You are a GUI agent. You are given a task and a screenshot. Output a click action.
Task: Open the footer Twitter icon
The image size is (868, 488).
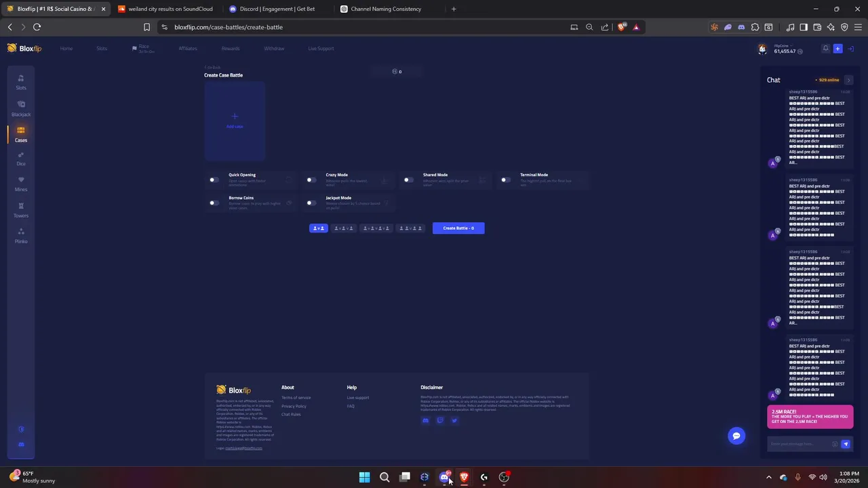(454, 420)
